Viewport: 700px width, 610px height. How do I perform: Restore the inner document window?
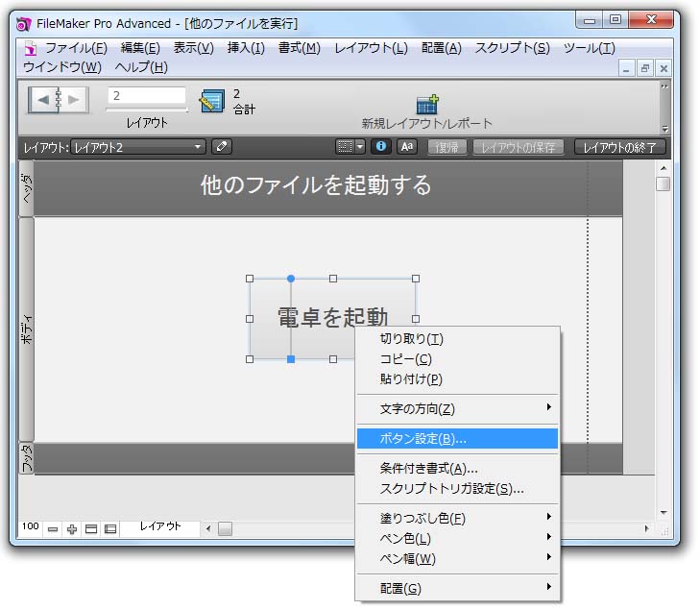click(x=644, y=68)
